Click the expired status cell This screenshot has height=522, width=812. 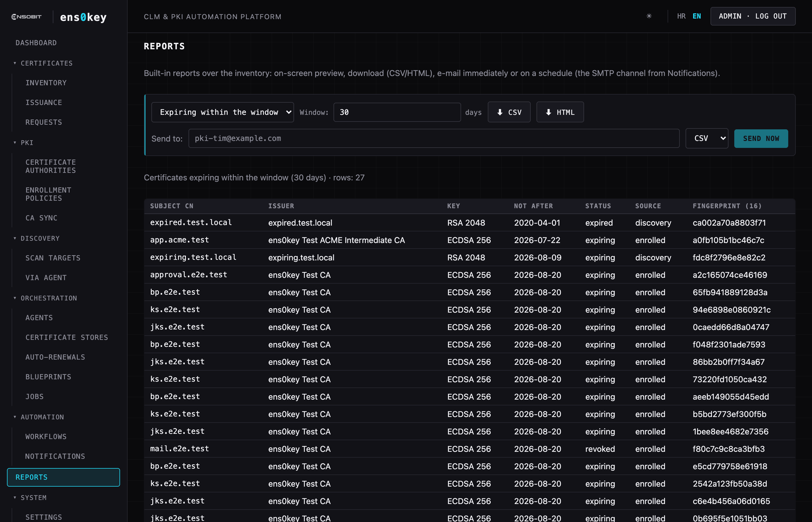pyautogui.click(x=599, y=223)
